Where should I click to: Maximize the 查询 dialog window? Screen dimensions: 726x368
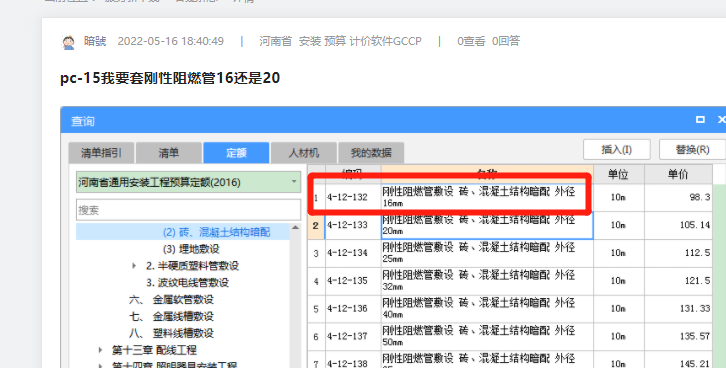pos(700,119)
